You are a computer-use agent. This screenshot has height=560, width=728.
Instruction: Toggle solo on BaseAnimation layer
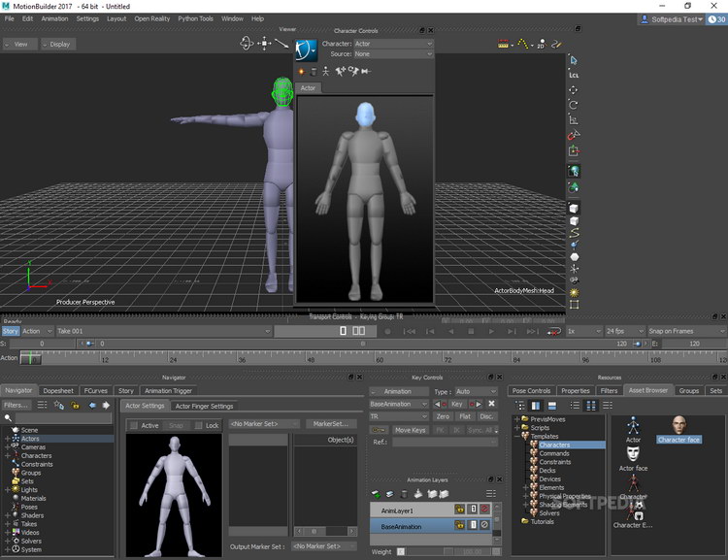pos(473,525)
